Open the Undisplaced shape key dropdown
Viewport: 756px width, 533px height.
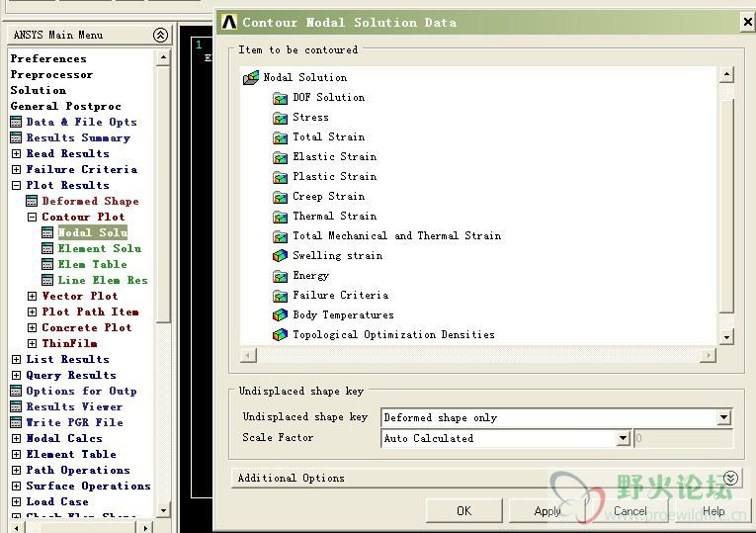coord(723,417)
